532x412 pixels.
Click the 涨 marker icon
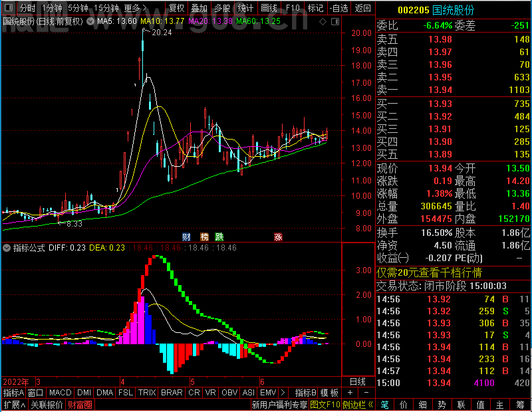tap(278, 237)
